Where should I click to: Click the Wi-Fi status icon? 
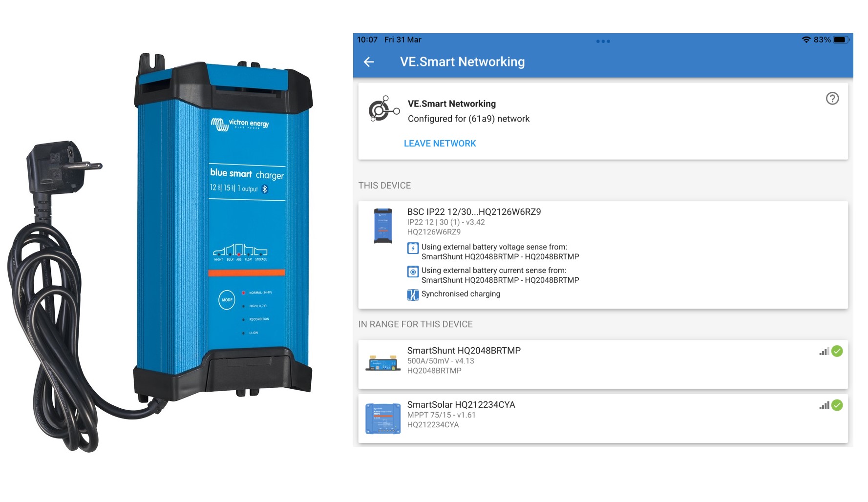click(806, 40)
